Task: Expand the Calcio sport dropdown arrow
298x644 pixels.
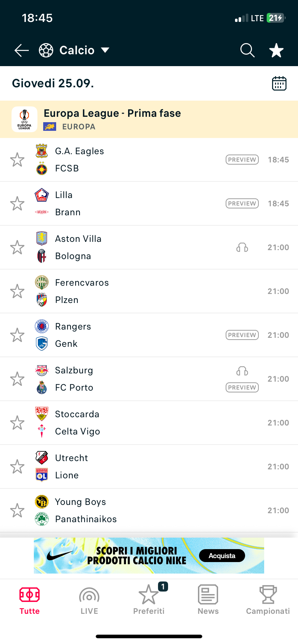Action: (x=105, y=50)
